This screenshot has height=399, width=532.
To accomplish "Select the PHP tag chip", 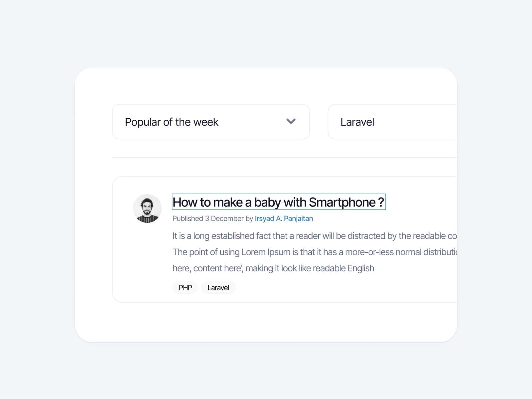I will click(185, 288).
